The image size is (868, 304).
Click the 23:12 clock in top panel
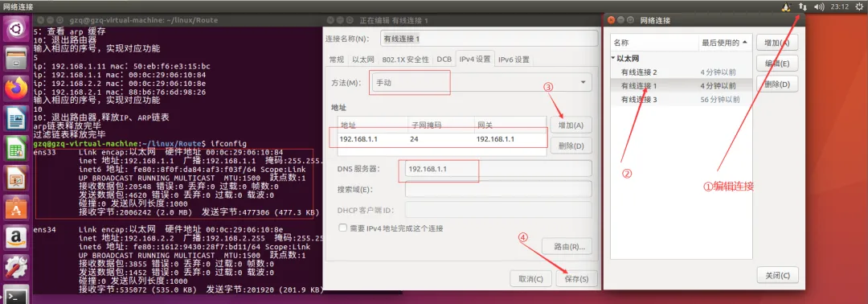pyautogui.click(x=839, y=6)
